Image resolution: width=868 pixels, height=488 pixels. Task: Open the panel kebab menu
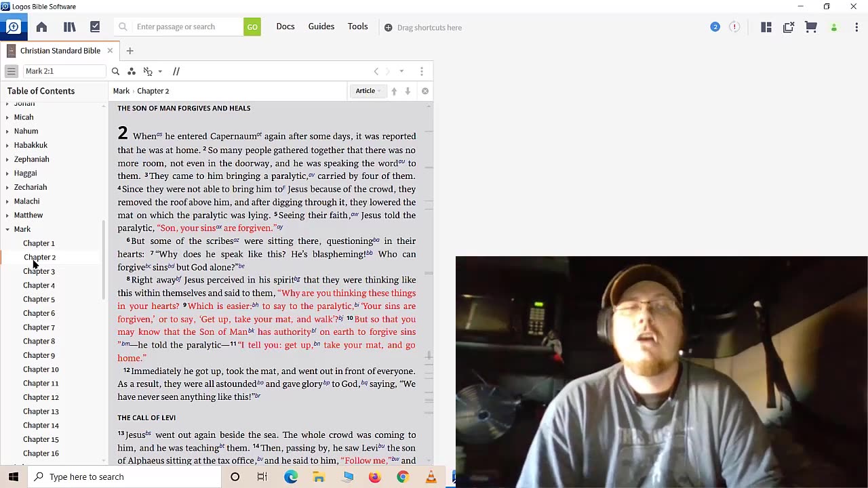point(421,71)
